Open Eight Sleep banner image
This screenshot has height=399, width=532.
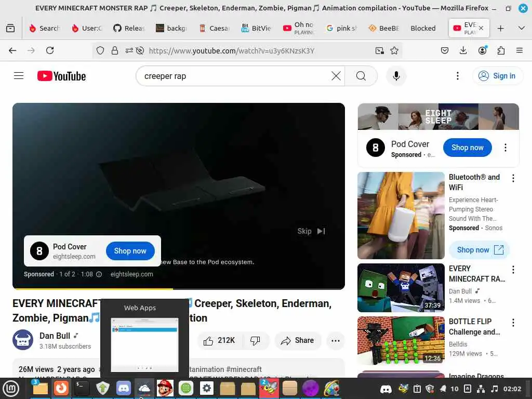(438, 117)
